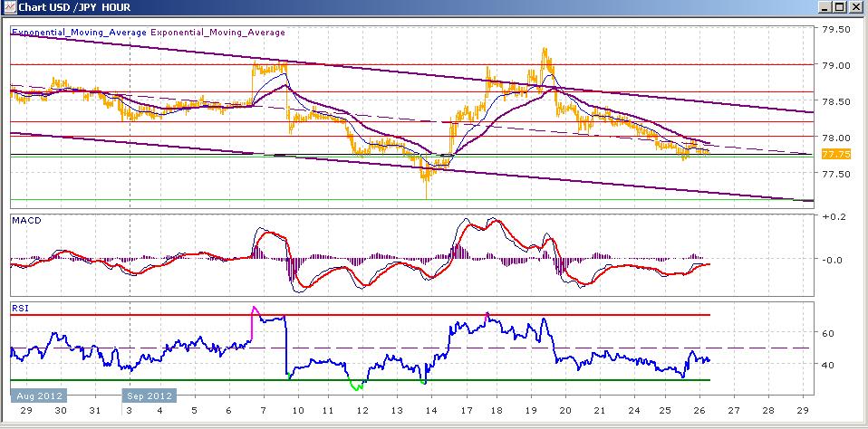This screenshot has width=868, height=429.
Task: Click date label 17 on time axis
Action: 466,411
